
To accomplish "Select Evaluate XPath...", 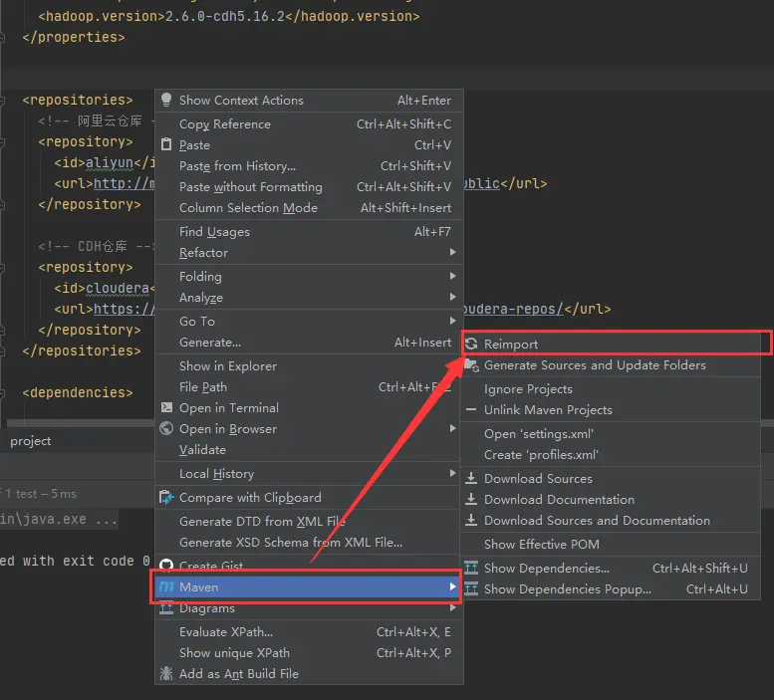I will tap(309, 632).
